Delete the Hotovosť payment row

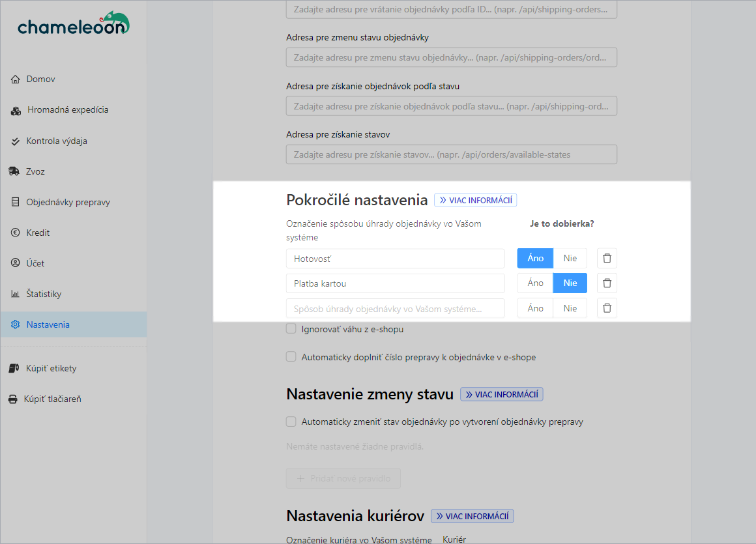607,259
